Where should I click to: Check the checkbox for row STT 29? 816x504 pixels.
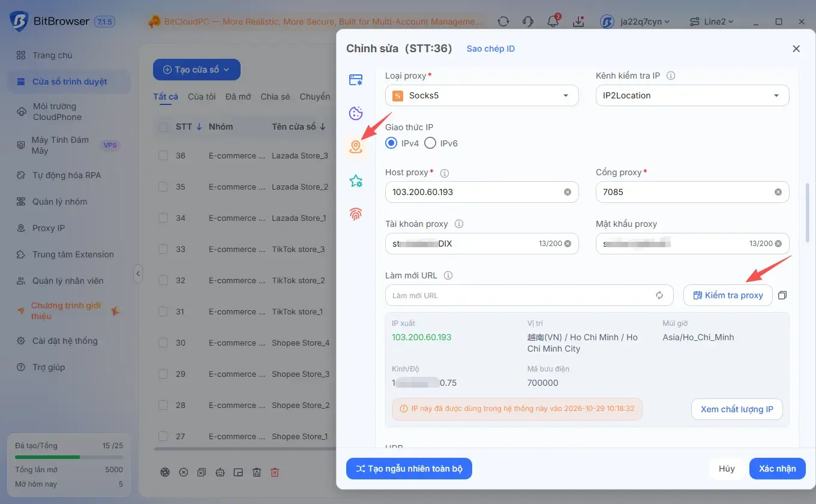163,374
